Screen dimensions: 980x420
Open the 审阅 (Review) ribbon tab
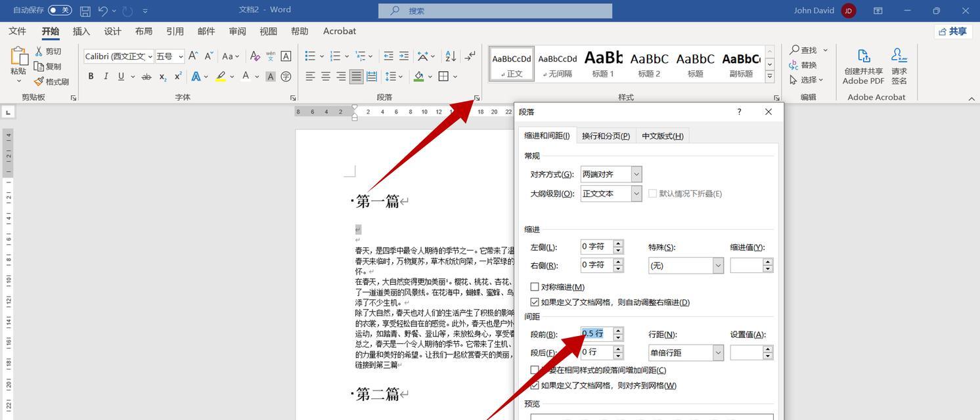(237, 31)
